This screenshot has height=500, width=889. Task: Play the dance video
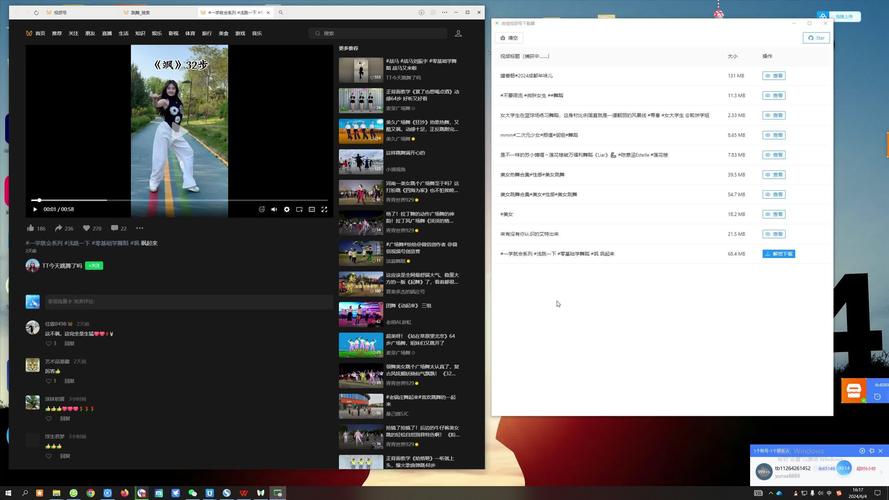click(35, 209)
